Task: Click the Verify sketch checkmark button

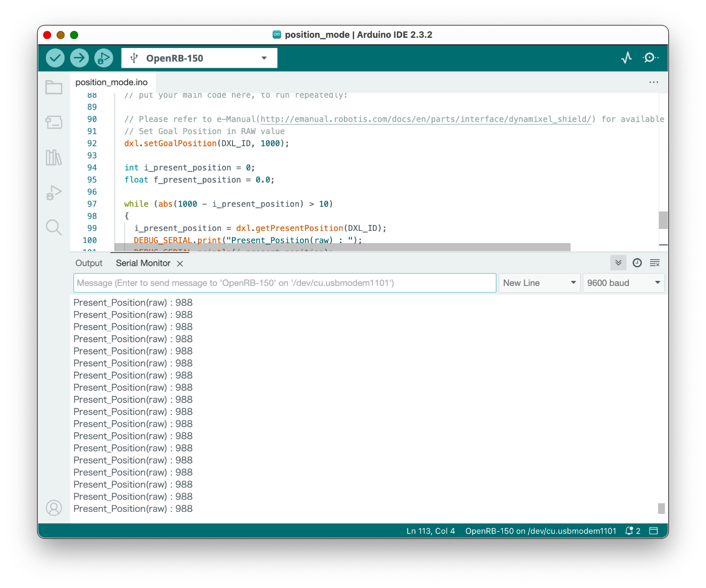Action: (55, 58)
